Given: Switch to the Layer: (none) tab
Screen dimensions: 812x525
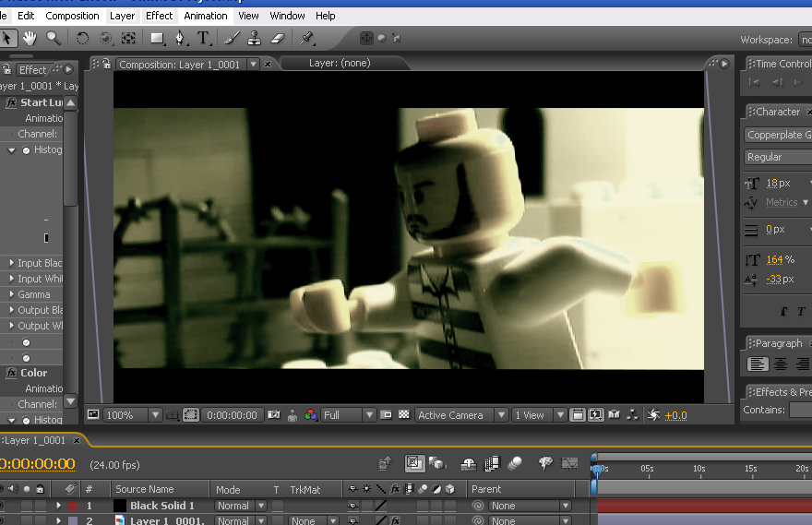Looking at the screenshot, I should click(340, 63).
